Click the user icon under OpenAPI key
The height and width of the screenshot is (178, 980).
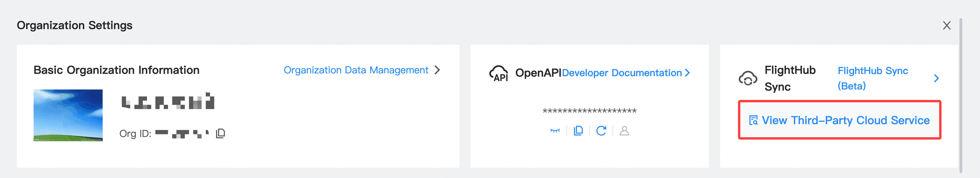click(624, 131)
